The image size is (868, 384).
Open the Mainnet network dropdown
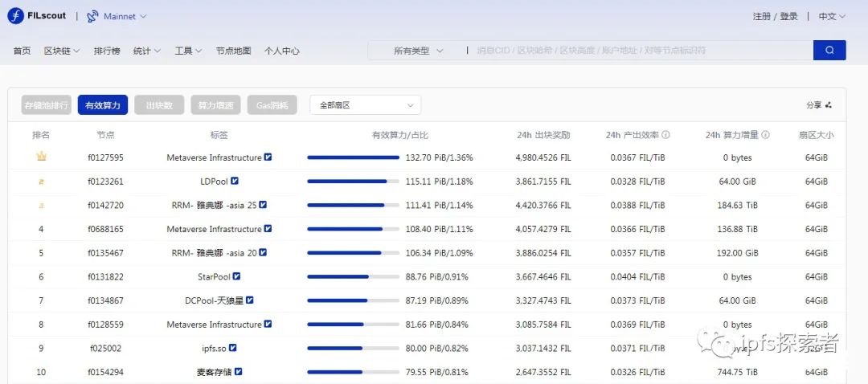(x=125, y=17)
